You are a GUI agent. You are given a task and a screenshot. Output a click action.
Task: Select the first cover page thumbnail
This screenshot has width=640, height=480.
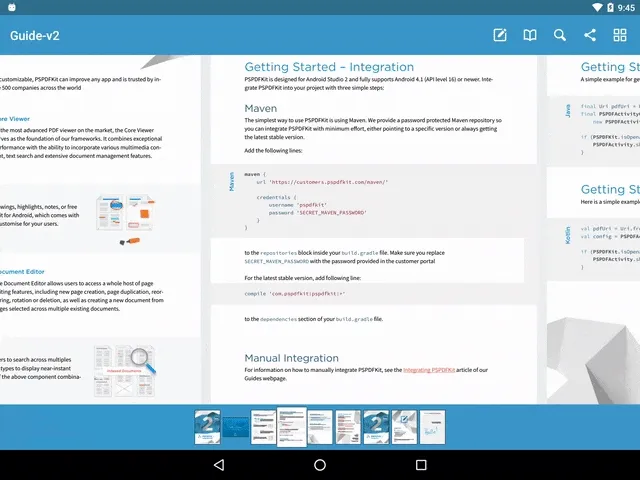207,427
